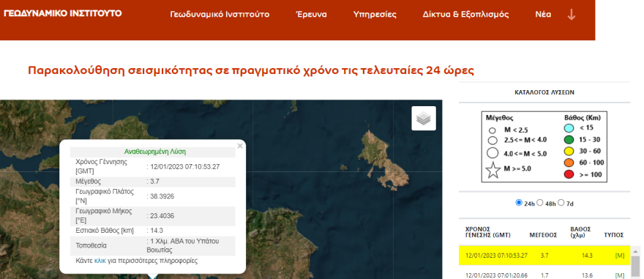The image size is (644, 279).
Task: Click the focal depth value 14.3 in popup
Action: (157, 231)
